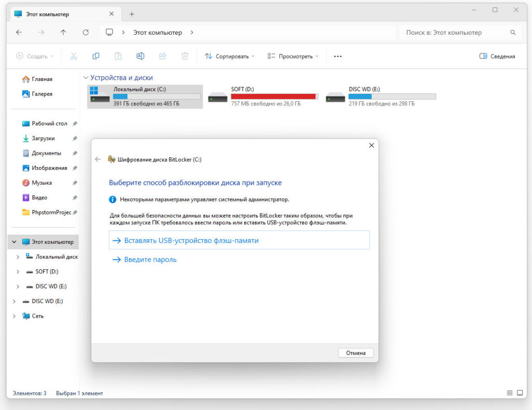Click the search magnifier icon
The width and height of the screenshot is (532, 410).
pyautogui.click(x=513, y=33)
